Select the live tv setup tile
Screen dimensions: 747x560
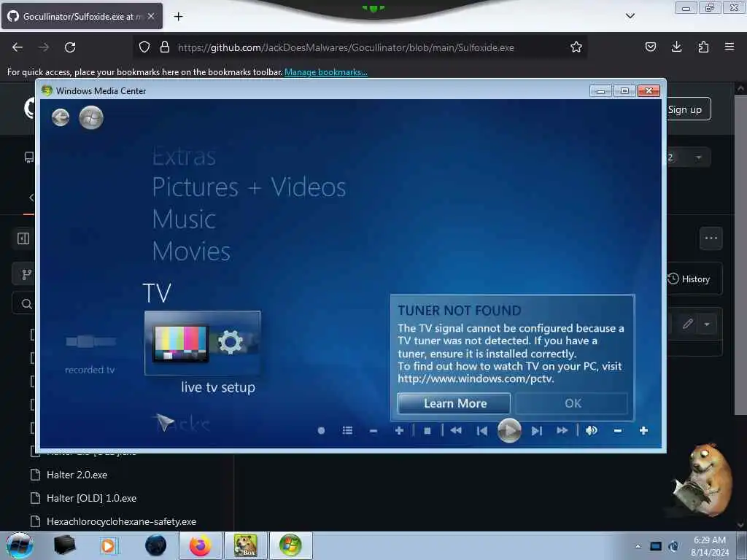pos(203,343)
